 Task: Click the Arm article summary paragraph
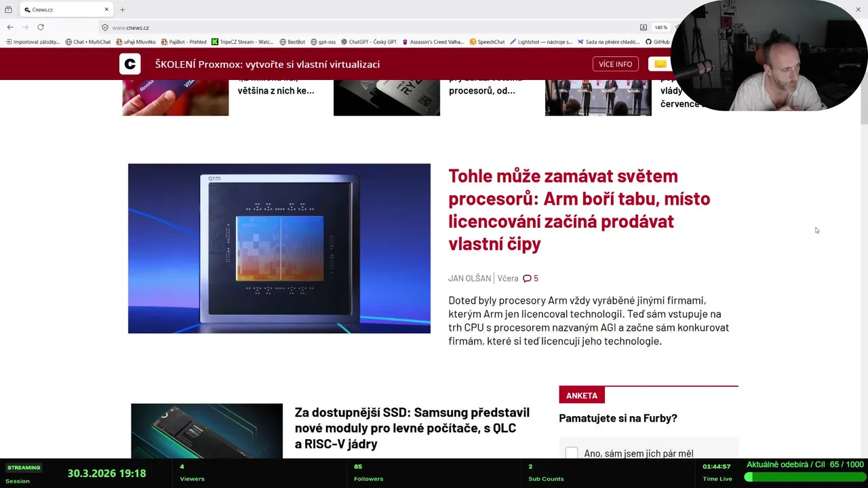[589, 321]
